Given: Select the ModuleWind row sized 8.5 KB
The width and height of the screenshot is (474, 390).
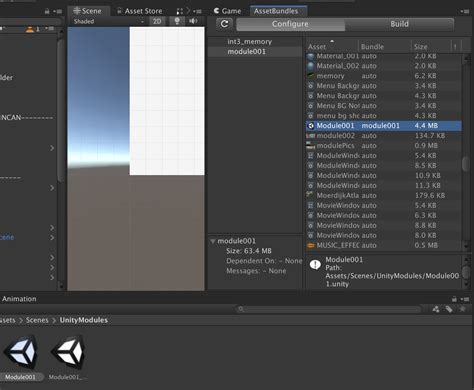Looking at the screenshot, I should (384, 165).
